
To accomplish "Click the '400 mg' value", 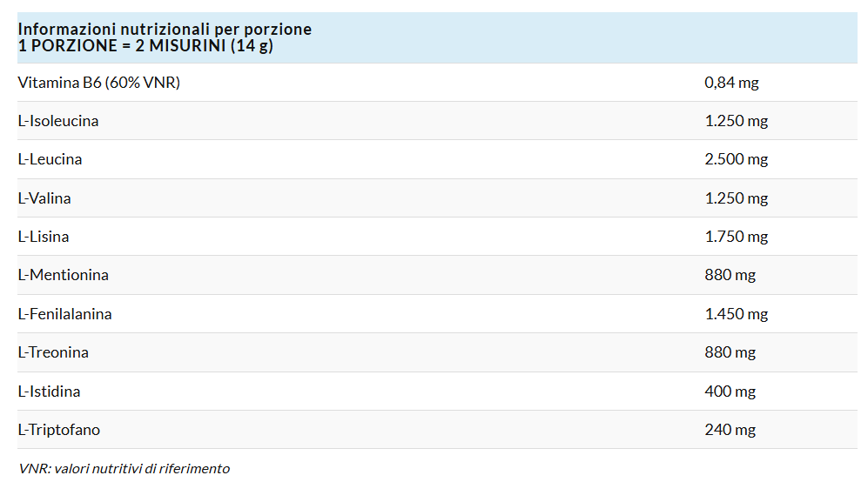I will pyautogui.click(x=730, y=392).
